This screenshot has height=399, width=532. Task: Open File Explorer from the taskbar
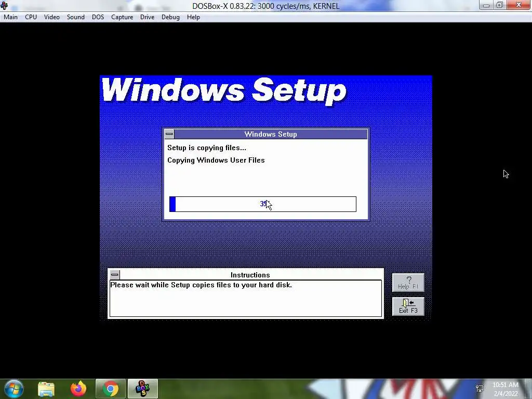click(x=46, y=389)
